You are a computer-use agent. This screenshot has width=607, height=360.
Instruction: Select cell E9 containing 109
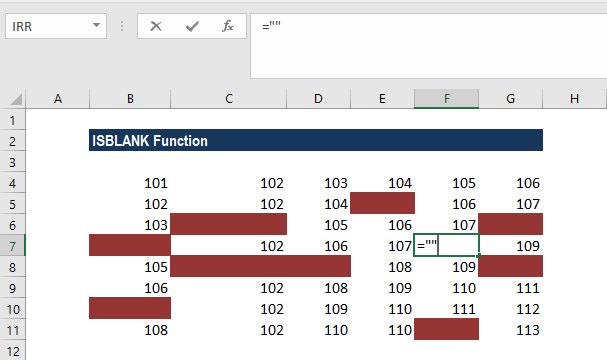[382, 288]
